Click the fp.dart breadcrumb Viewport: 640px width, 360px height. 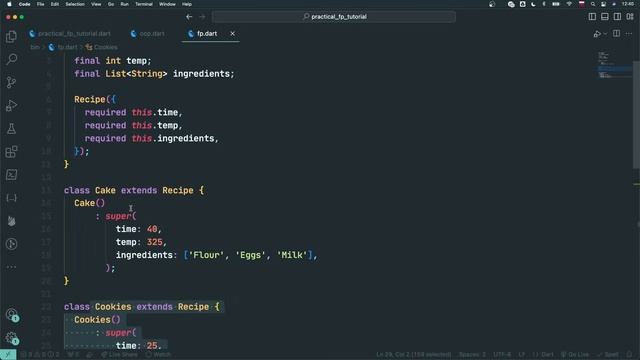(x=63, y=47)
